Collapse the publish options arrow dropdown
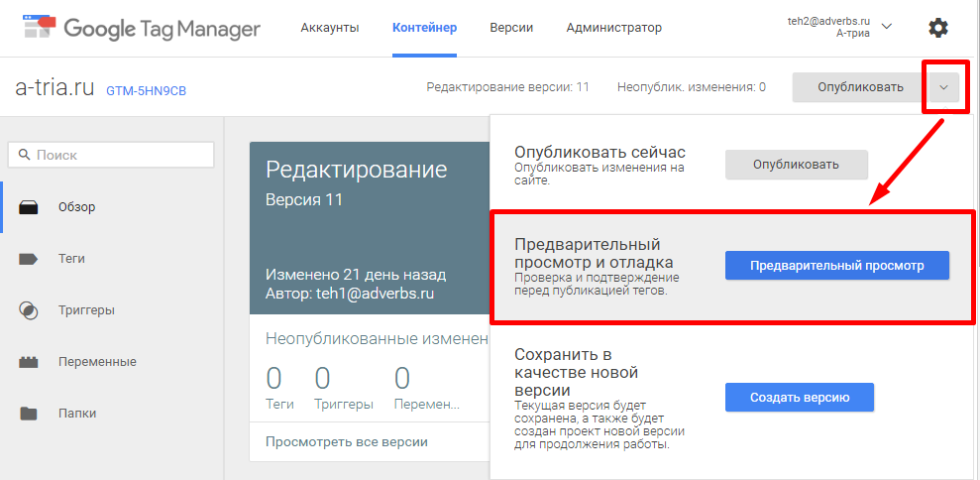The width and height of the screenshot is (980, 480). pyautogui.click(x=944, y=87)
